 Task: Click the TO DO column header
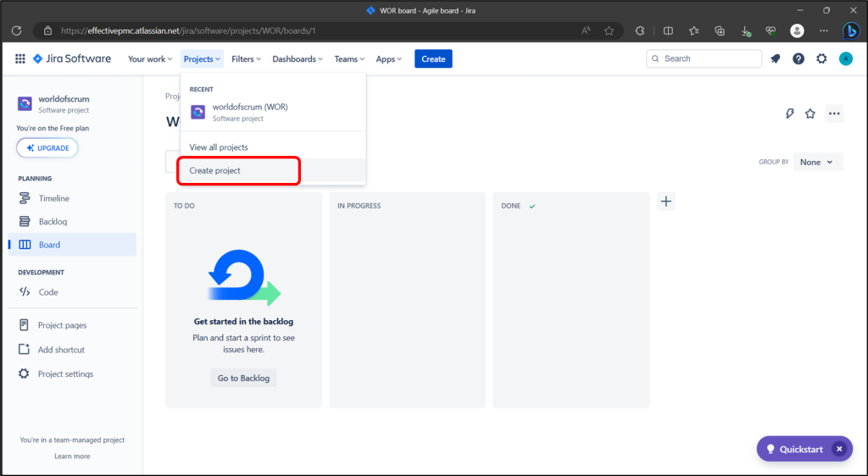click(184, 206)
